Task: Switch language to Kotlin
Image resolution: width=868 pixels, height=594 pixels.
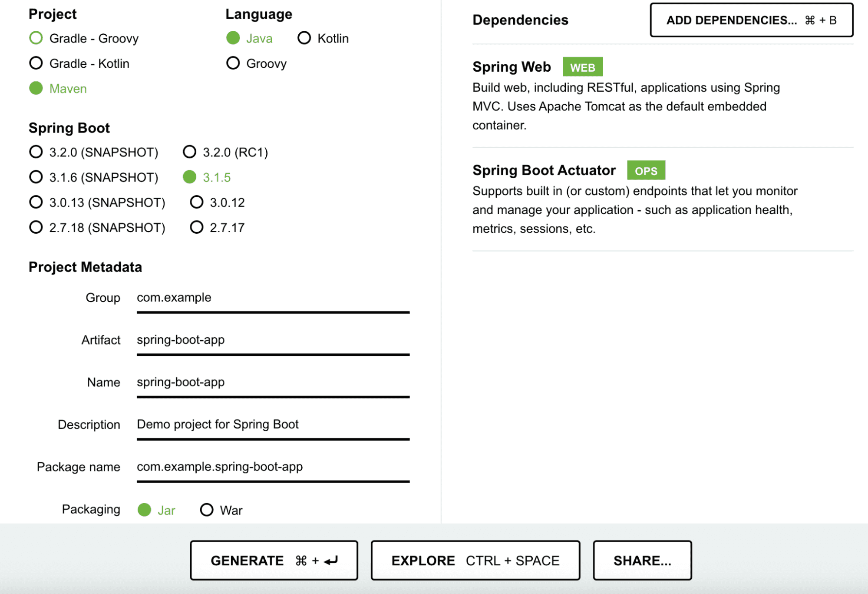Action: (304, 38)
